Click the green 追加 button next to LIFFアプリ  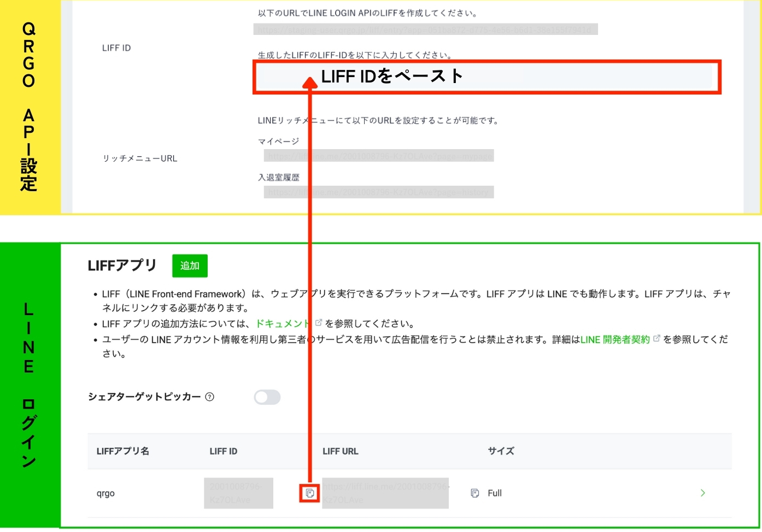click(190, 265)
